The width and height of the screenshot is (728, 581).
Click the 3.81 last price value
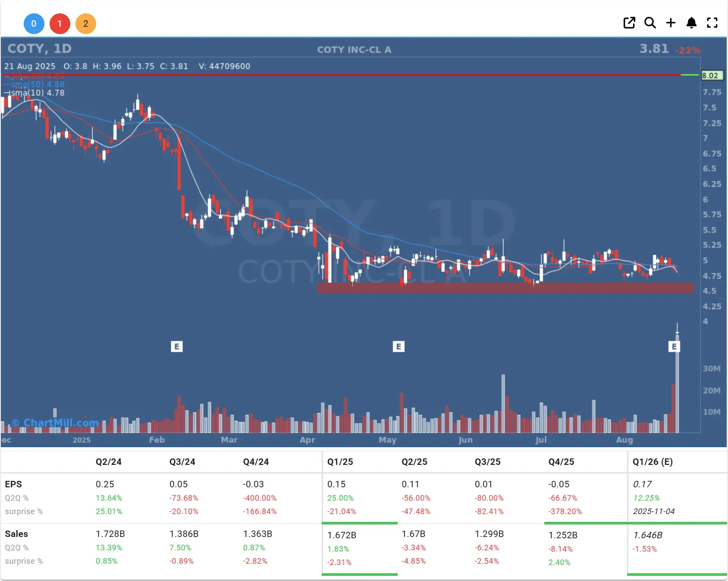[x=654, y=49]
